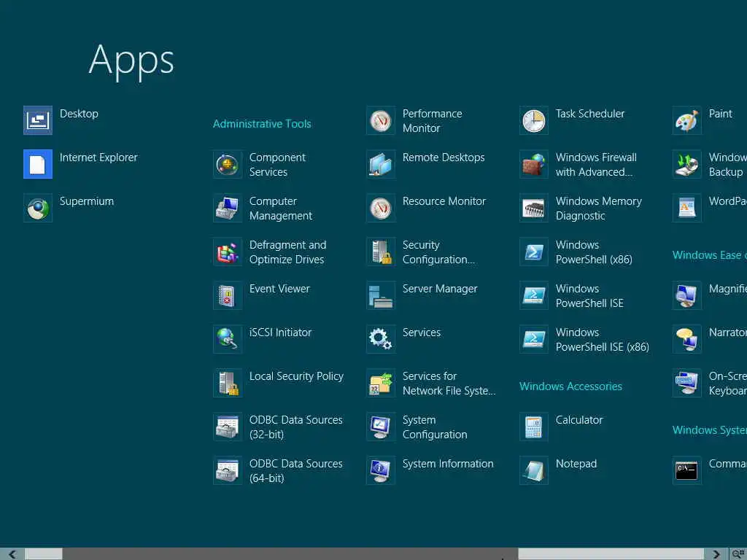Click the "Event Viewer" label

(x=279, y=289)
